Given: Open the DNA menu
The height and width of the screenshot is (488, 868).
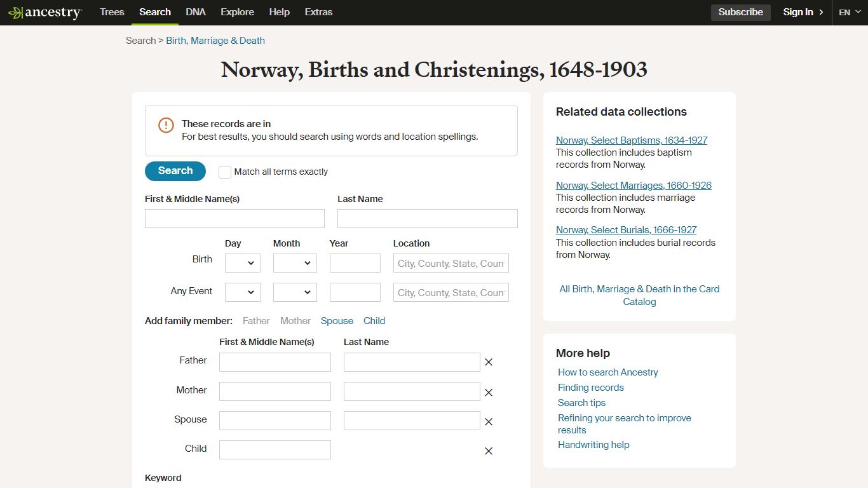Looking at the screenshot, I should 196,12.
